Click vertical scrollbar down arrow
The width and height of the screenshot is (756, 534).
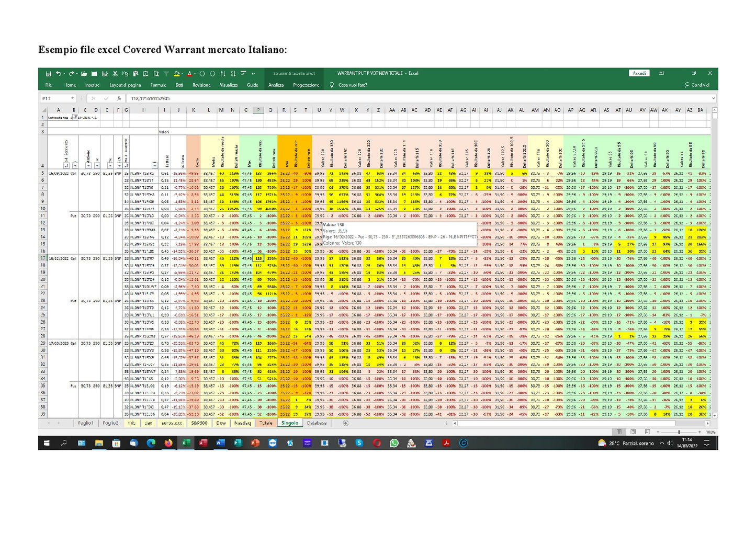[714, 415]
